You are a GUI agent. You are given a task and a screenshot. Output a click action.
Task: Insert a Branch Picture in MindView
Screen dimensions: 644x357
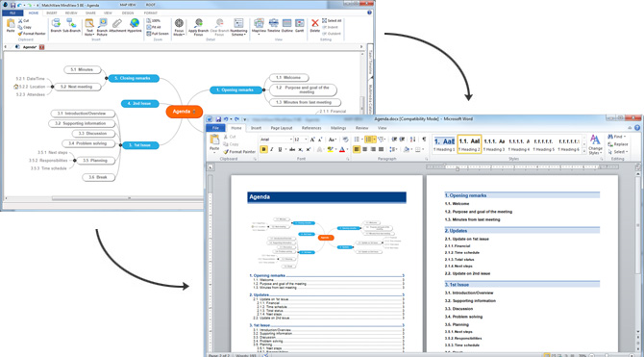coord(102,27)
